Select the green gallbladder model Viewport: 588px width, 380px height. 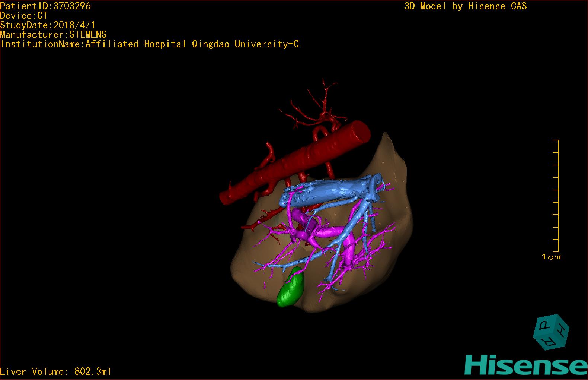tap(291, 287)
